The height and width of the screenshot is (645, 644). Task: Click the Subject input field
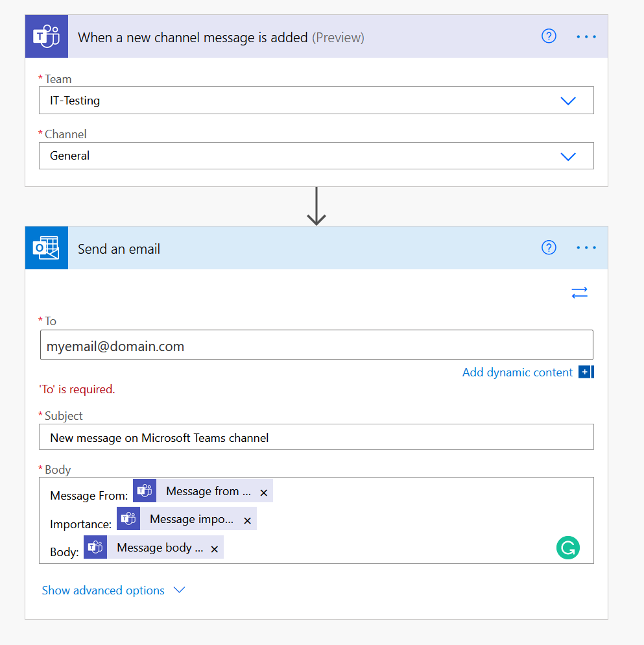point(316,437)
